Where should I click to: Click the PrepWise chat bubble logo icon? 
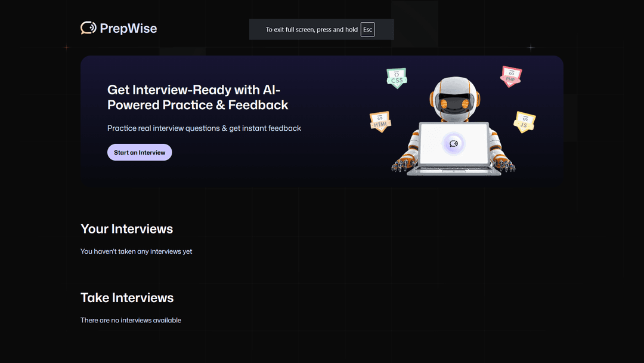88,28
